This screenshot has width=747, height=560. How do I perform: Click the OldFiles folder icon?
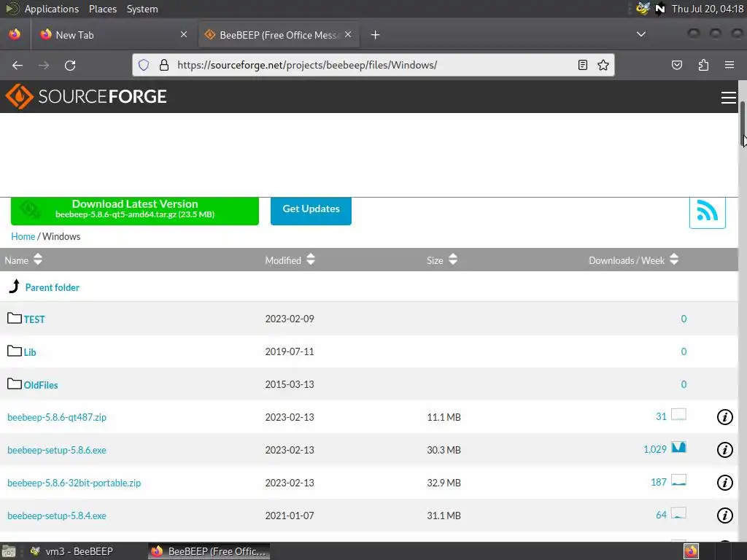point(15,384)
